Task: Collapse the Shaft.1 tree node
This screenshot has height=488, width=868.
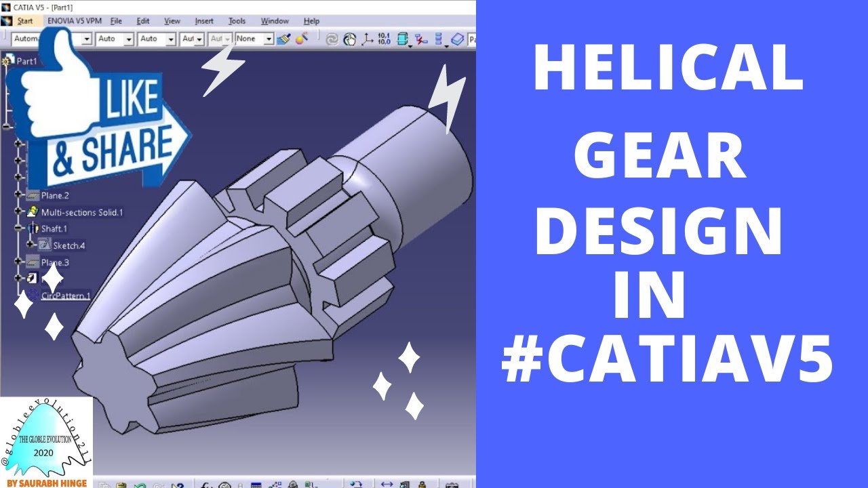Action: tap(19, 228)
